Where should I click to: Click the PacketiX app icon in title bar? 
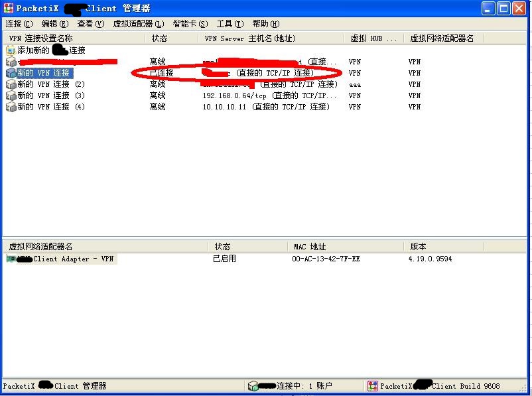[x=9, y=9]
